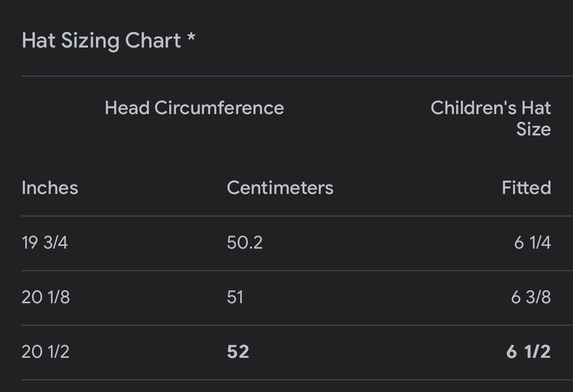Viewport: 573px width, 392px height.
Task: Click the '20 1/8' inches cell
Action: click(45, 297)
